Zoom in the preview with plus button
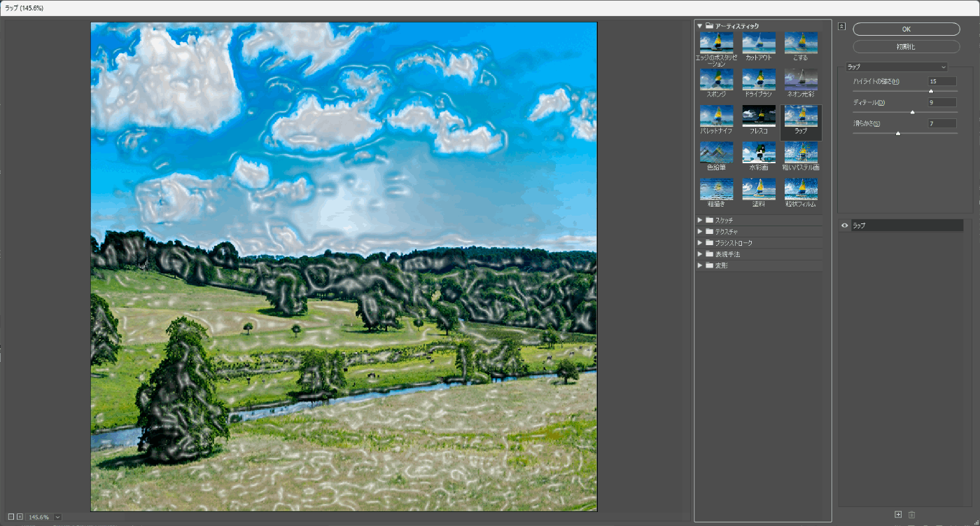980x526 pixels. [20, 517]
